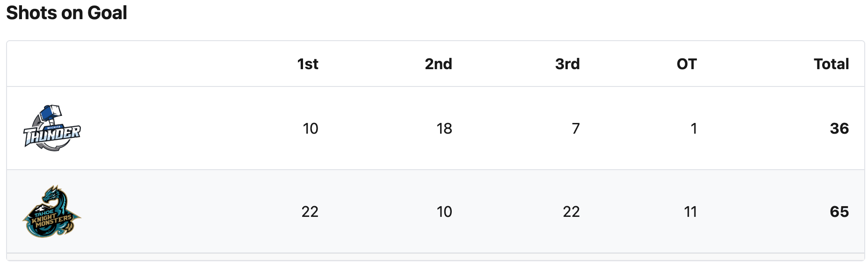Click the OT column header
The height and width of the screenshot is (265, 868).
point(687,64)
